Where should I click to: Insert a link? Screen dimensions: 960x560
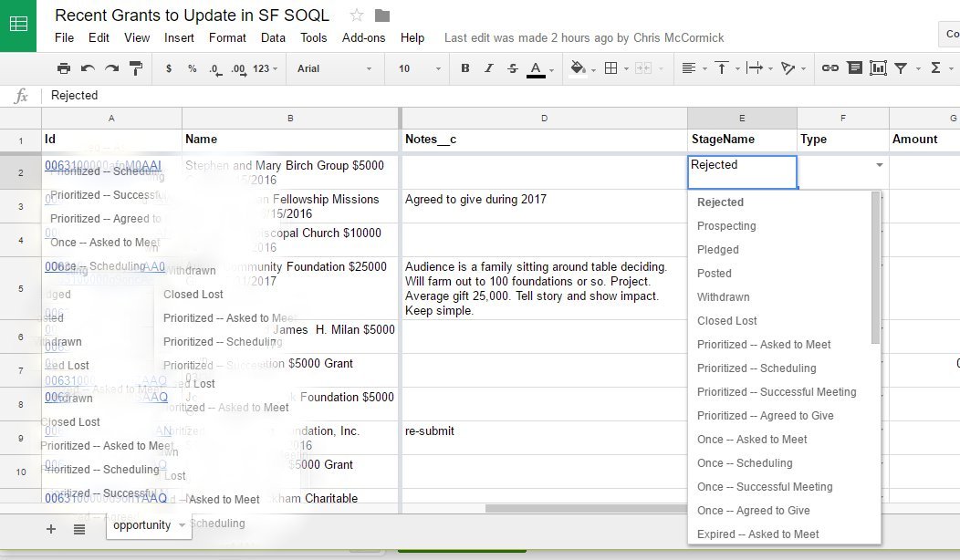(x=830, y=68)
